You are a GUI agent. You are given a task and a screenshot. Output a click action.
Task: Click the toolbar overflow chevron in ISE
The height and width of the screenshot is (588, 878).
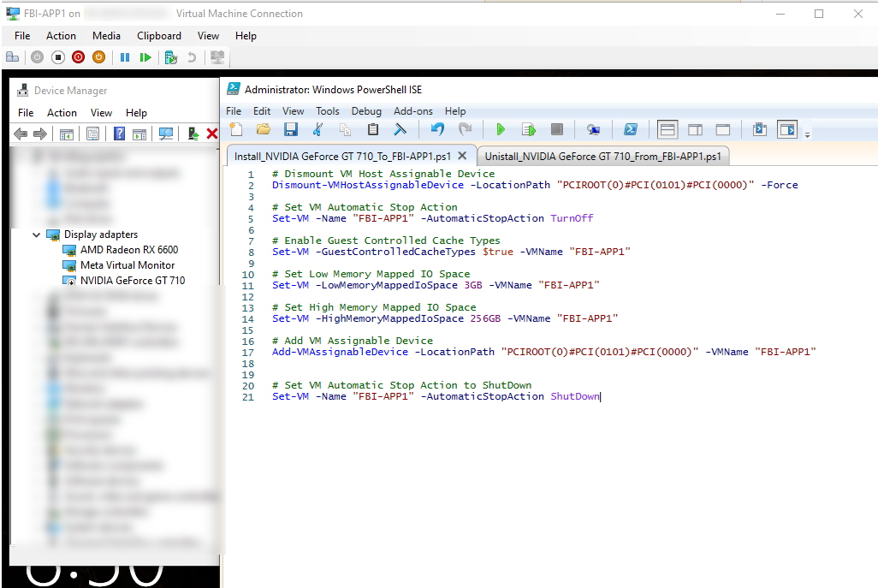(x=808, y=133)
